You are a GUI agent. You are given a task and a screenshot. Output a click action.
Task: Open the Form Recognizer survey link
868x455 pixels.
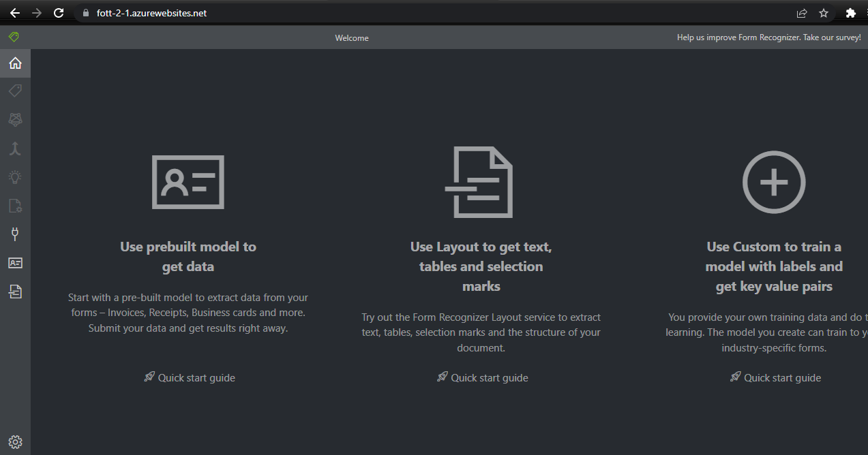coord(768,38)
